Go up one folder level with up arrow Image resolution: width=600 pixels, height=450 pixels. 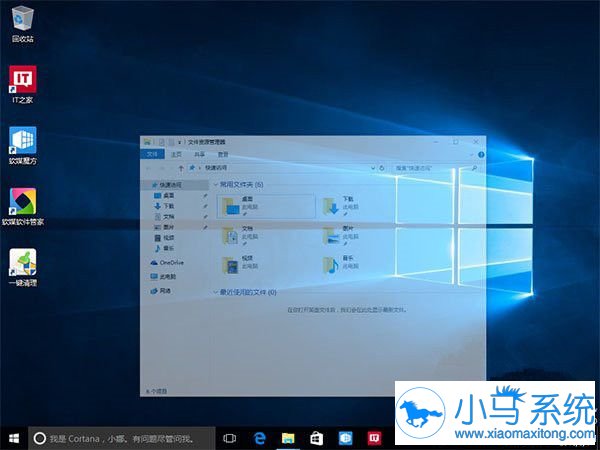pos(181,168)
